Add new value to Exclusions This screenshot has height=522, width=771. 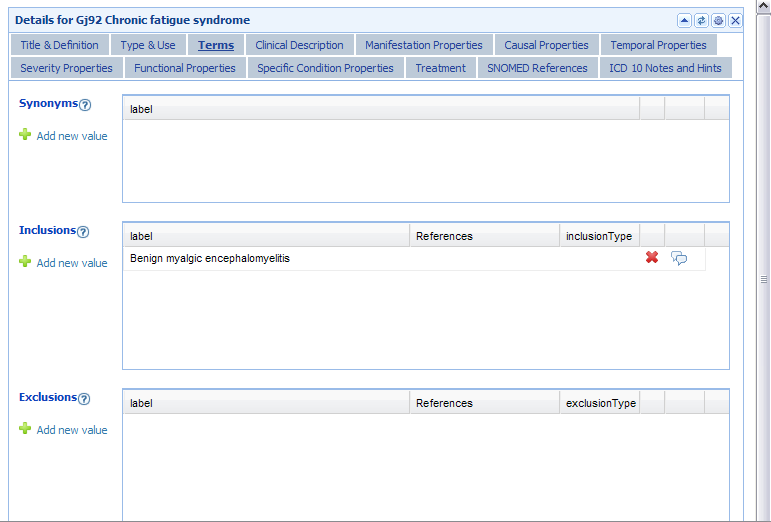point(71,430)
